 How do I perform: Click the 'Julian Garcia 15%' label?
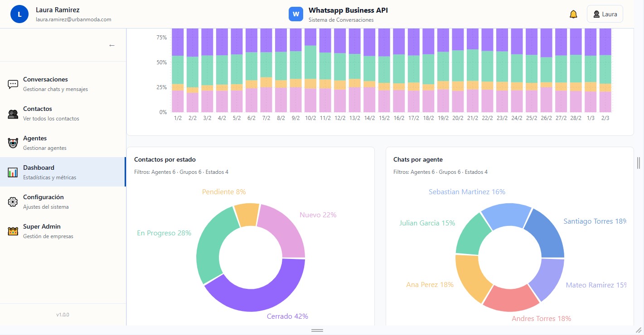coord(427,223)
